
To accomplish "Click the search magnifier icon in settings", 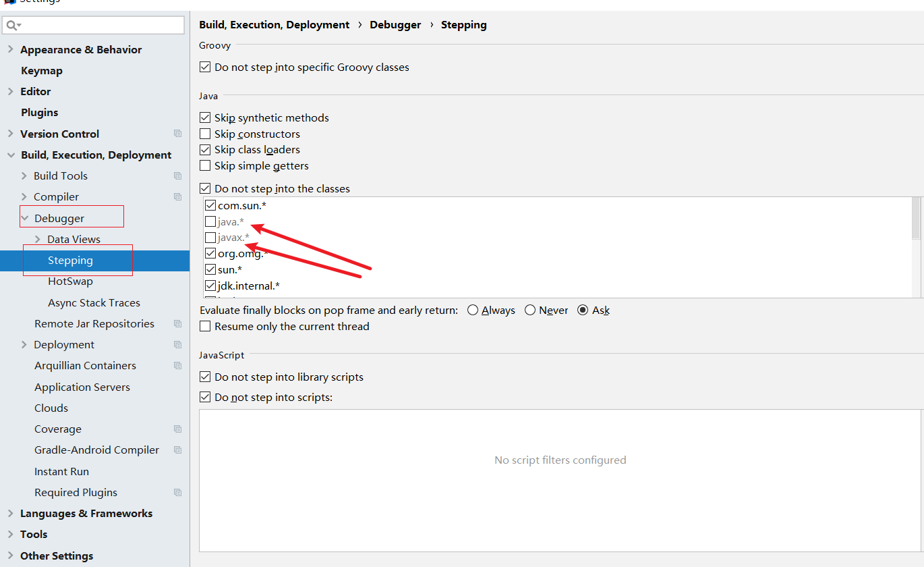I will pyautogui.click(x=12, y=25).
